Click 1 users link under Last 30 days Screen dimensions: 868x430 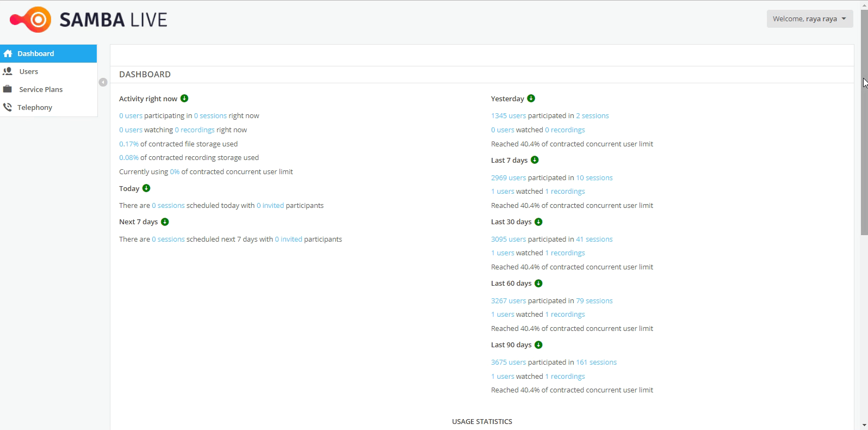pyautogui.click(x=503, y=253)
